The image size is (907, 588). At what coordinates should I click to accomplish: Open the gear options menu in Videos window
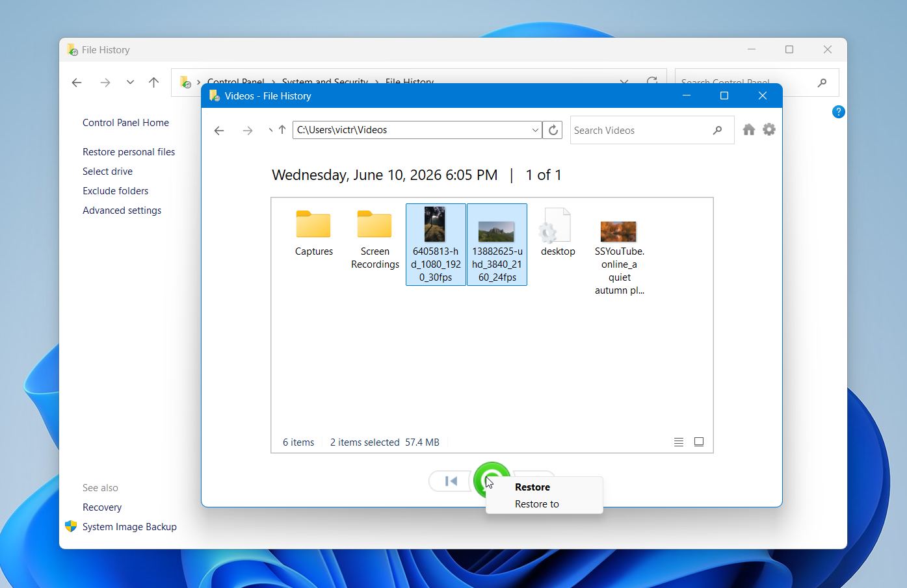click(769, 130)
